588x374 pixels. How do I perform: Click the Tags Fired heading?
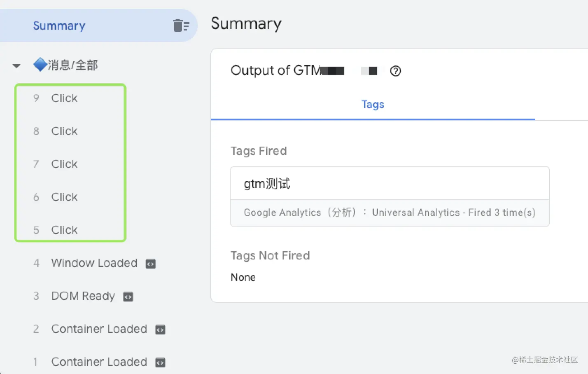(x=259, y=151)
